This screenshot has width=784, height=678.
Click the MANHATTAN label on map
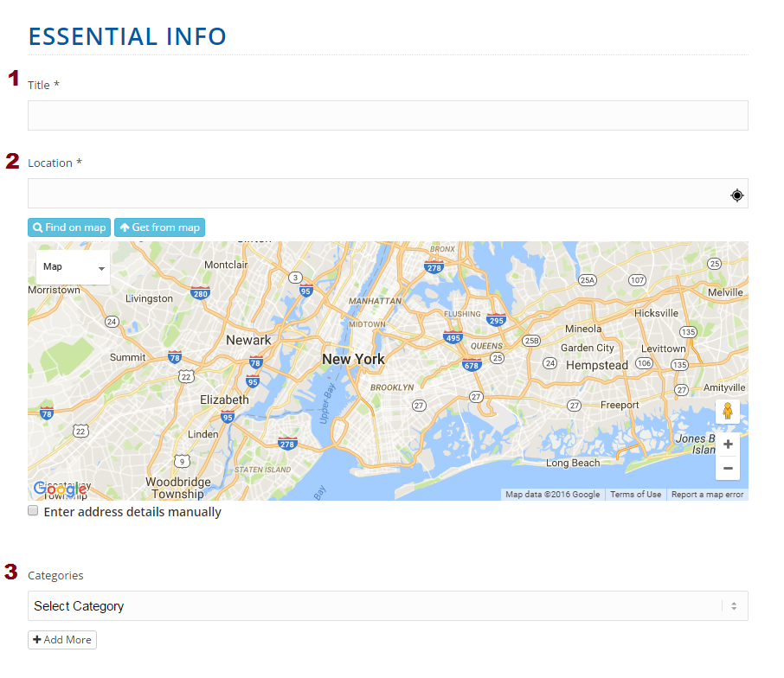point(375,301)
